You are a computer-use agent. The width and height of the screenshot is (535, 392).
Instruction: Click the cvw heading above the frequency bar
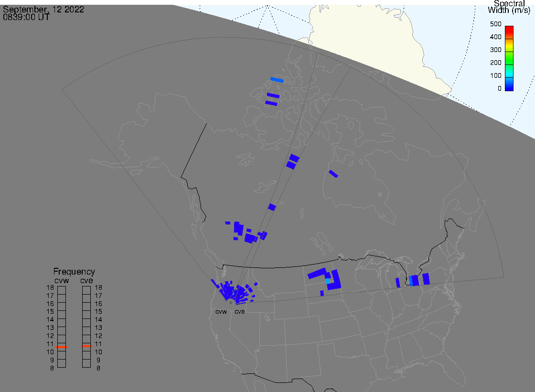62,280
